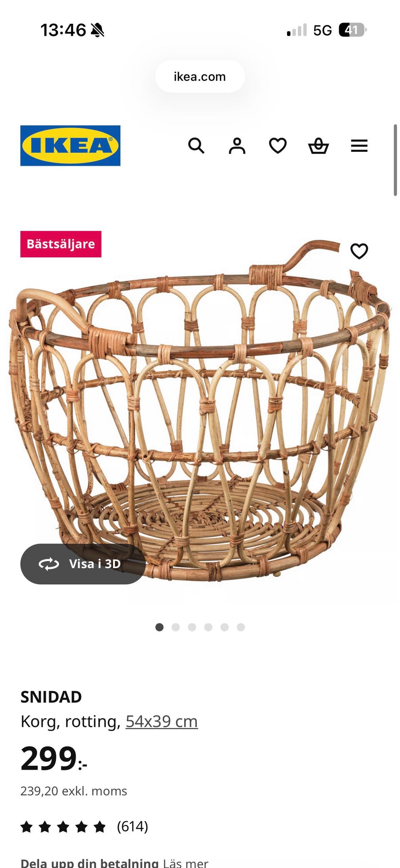Select the third image carousel dot

click(192, 627)
